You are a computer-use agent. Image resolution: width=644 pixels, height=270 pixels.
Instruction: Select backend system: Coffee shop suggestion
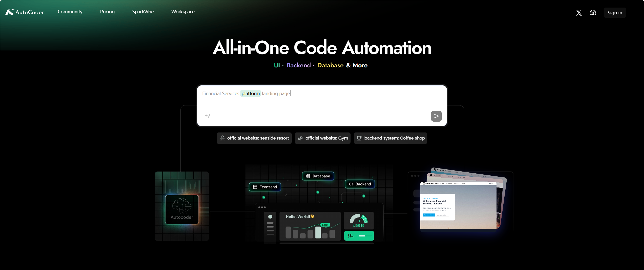(390, 138)
